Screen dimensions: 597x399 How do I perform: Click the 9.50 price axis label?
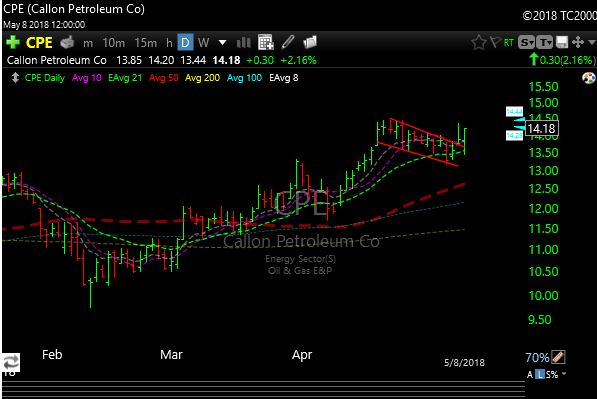coord(540,319)
